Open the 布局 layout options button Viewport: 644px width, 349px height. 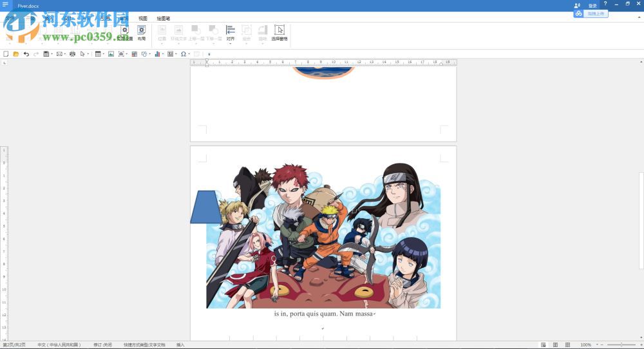pos(141,33)
